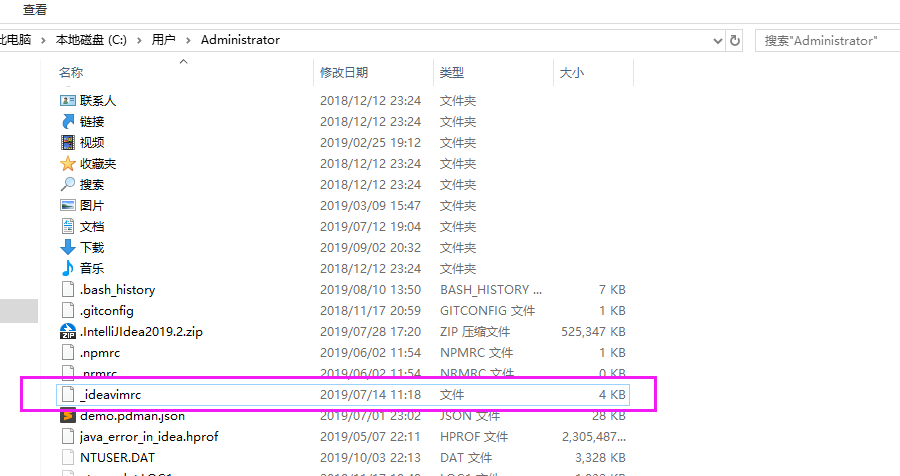Select the 链接 folder icon
Image resolution: width=900 pixels, height=476 pixels.
68,121
